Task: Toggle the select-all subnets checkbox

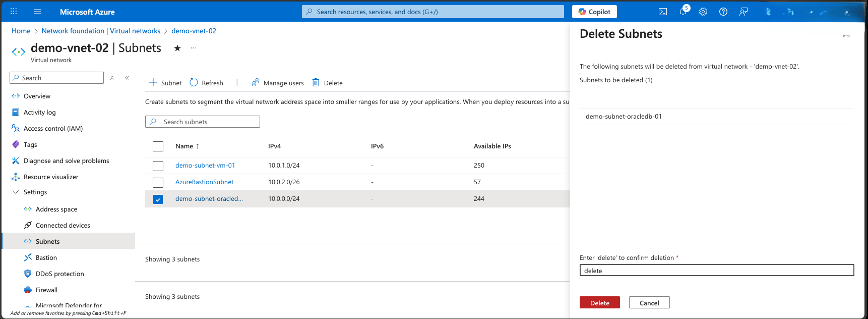Action: tap(158, 146)
